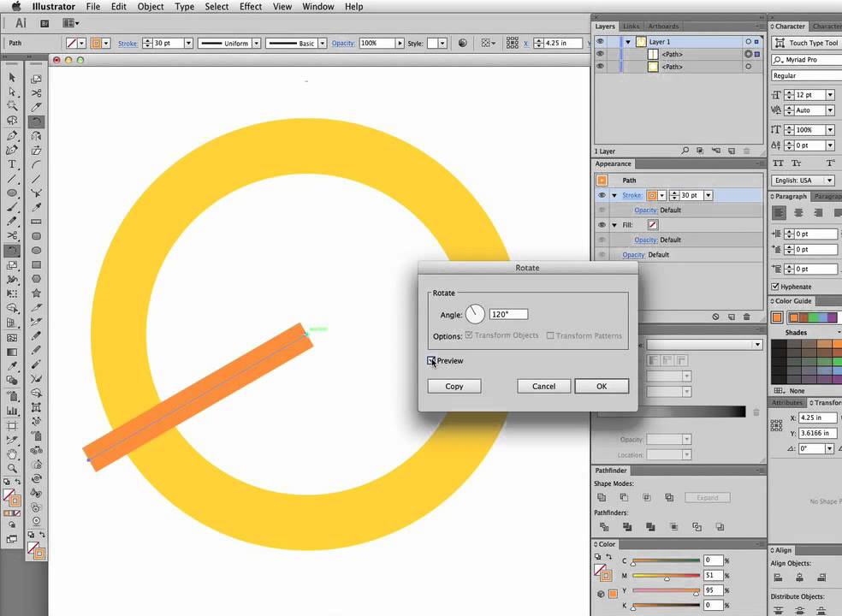Click the Angle input field
Viewport: 842px width, 616px height.
pos(508,314)
